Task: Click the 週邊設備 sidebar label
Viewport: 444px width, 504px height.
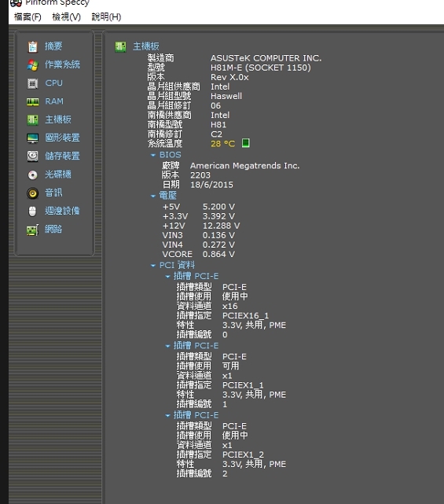Action: 62,211
